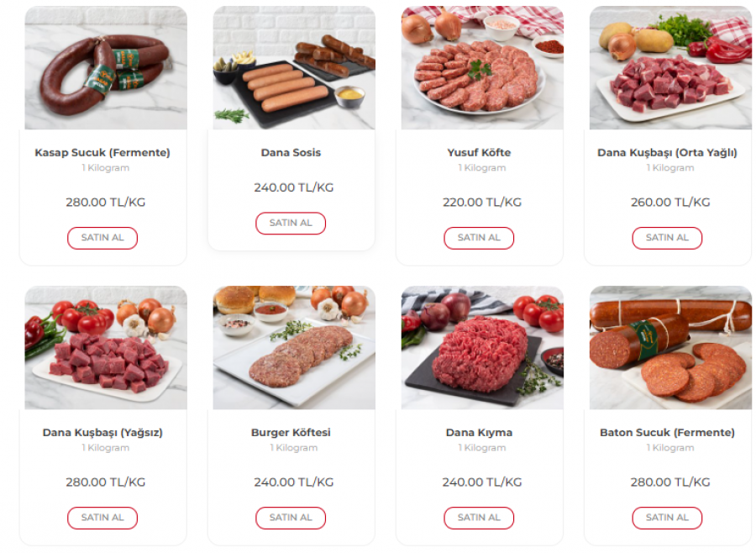This screenshot has height=553, width=756.
Task: Purchase Dana Kıyma via SATIN AL button
Action: [x=479, y=518]
